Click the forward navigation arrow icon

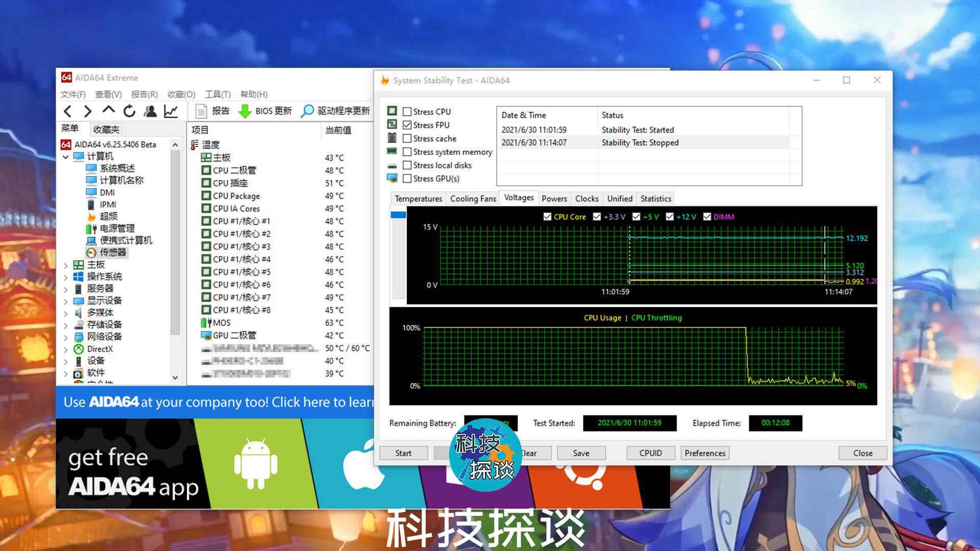pyautogui.click(x=88, y=111)
